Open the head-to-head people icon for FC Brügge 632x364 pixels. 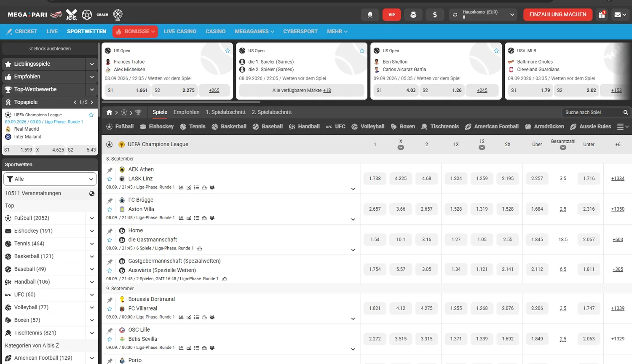coord(212,218)
